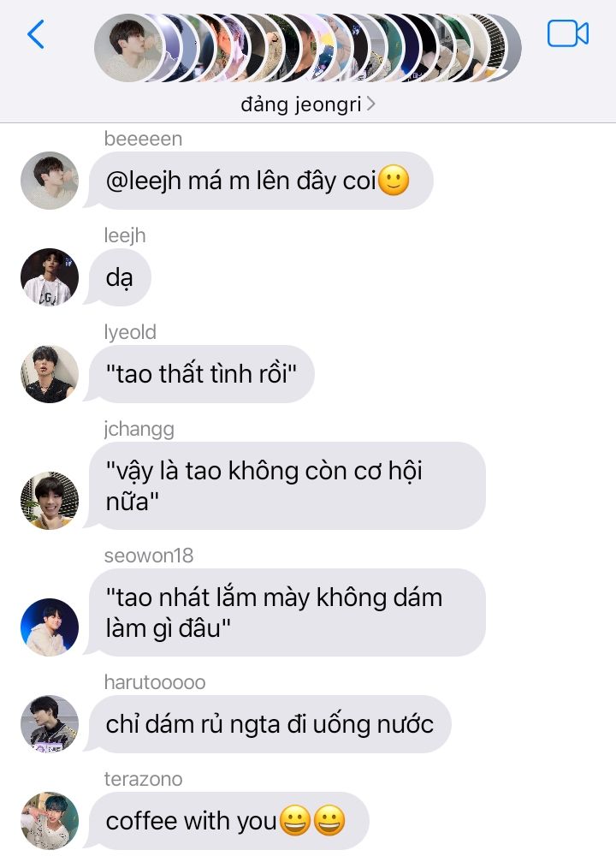This screenshot has height=856, width=616.
Task: Select the message '@leejh má m lên đây coi'
Action: pyautogui.click(x=261, y=181)
